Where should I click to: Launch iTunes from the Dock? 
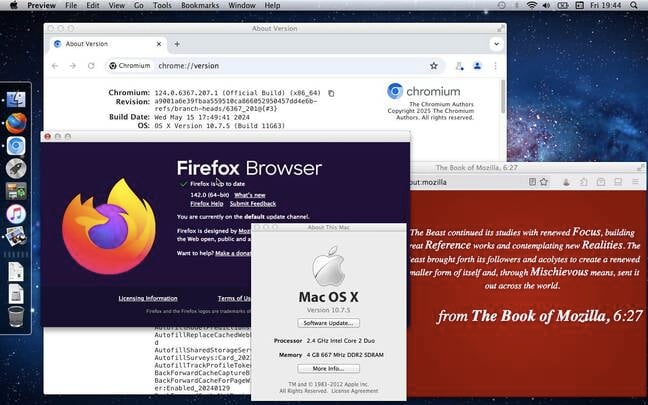[x=16, y=214]
